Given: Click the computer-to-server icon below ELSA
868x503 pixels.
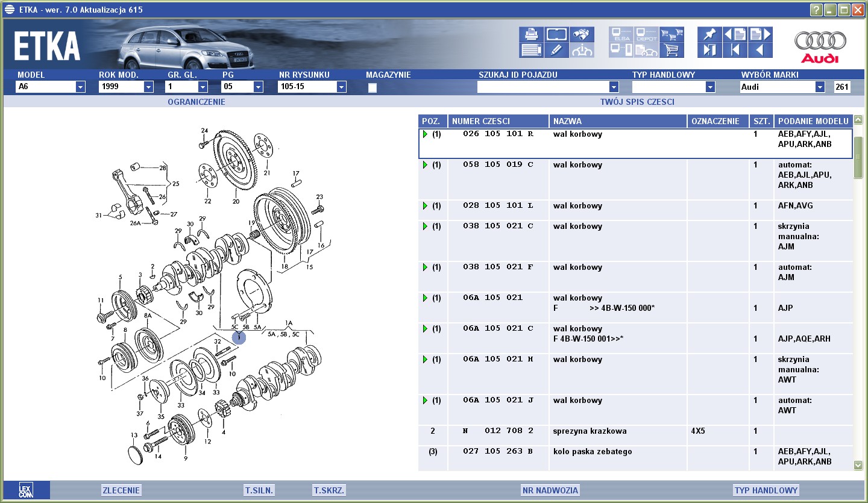Looking at the screenshot, I should (621, 50).
